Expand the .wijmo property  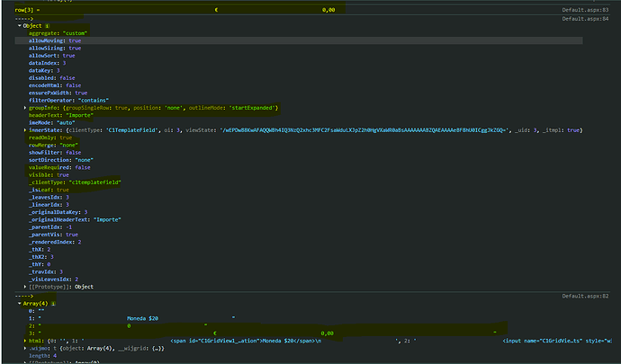point(25,348)
